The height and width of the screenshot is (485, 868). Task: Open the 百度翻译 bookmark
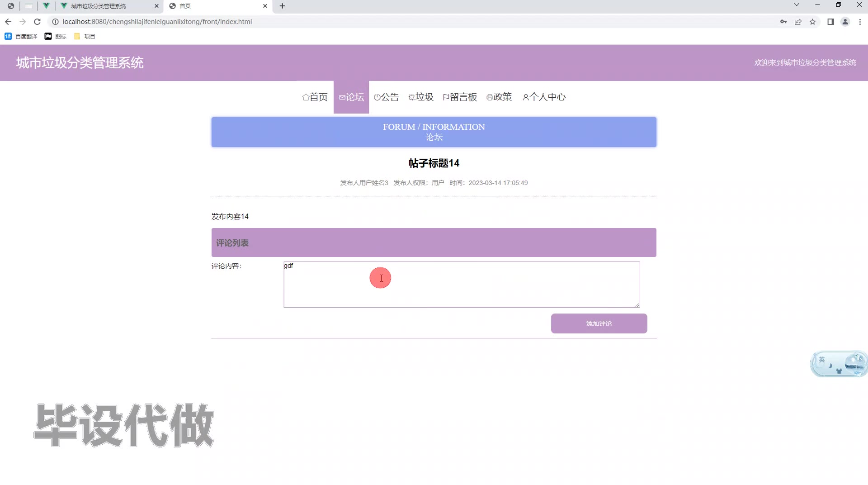pos(21,36)
